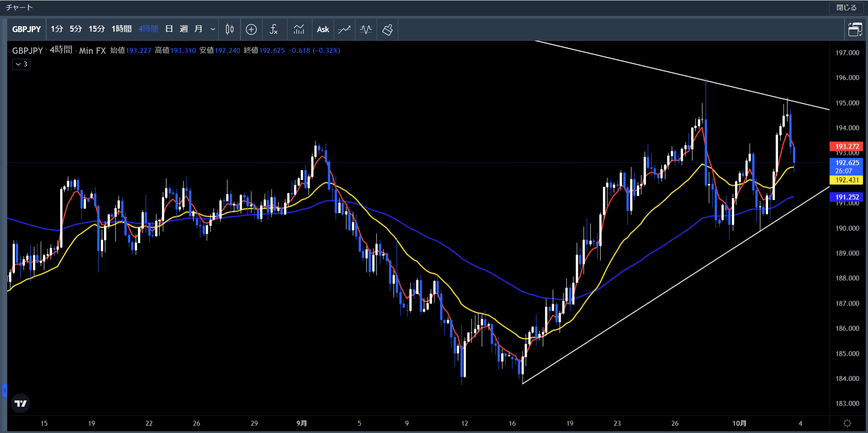Click the add/compare symbol plus icon

pos(251,29)
